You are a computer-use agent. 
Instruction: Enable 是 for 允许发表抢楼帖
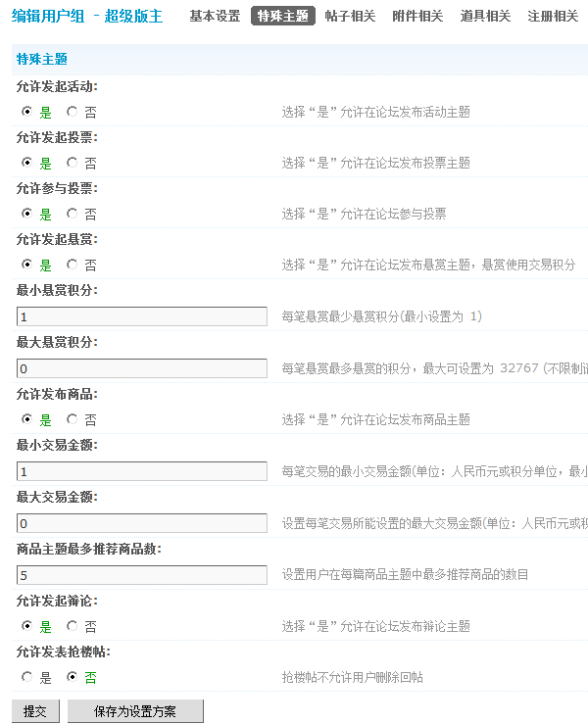pos(26,677)
